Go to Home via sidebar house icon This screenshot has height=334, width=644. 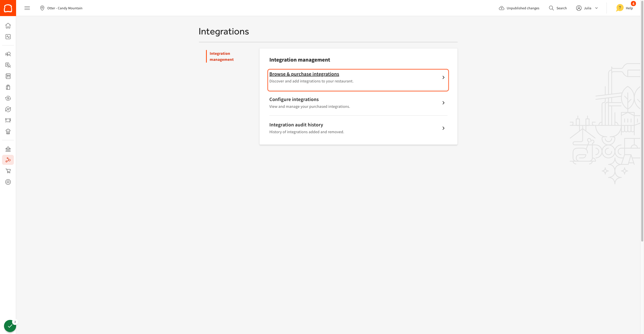point(8,26)
